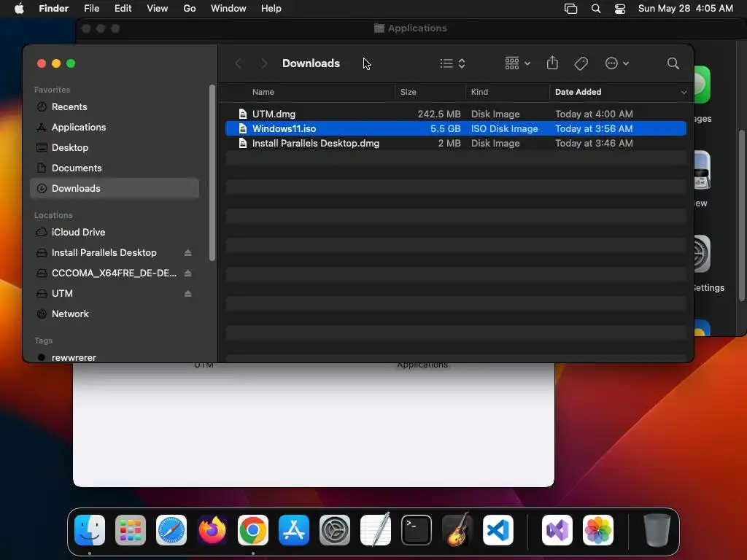Viewport: 747px width, 560px height.
Task: Eject the UTM volume
Action: tap(187, 294)
